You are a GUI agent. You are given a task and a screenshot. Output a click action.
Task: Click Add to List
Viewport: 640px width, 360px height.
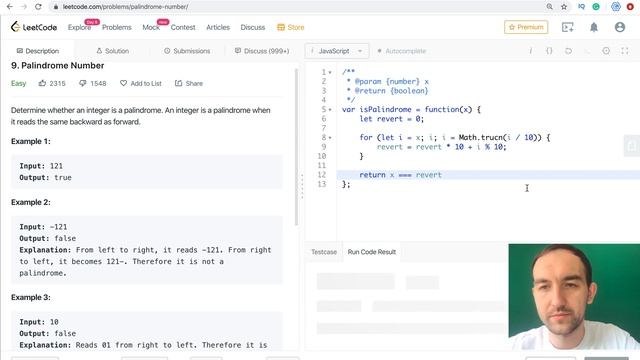pos(141,83)
